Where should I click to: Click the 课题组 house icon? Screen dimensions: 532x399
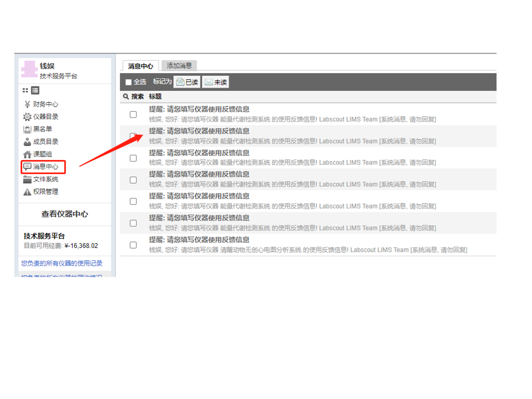[27, 154]
